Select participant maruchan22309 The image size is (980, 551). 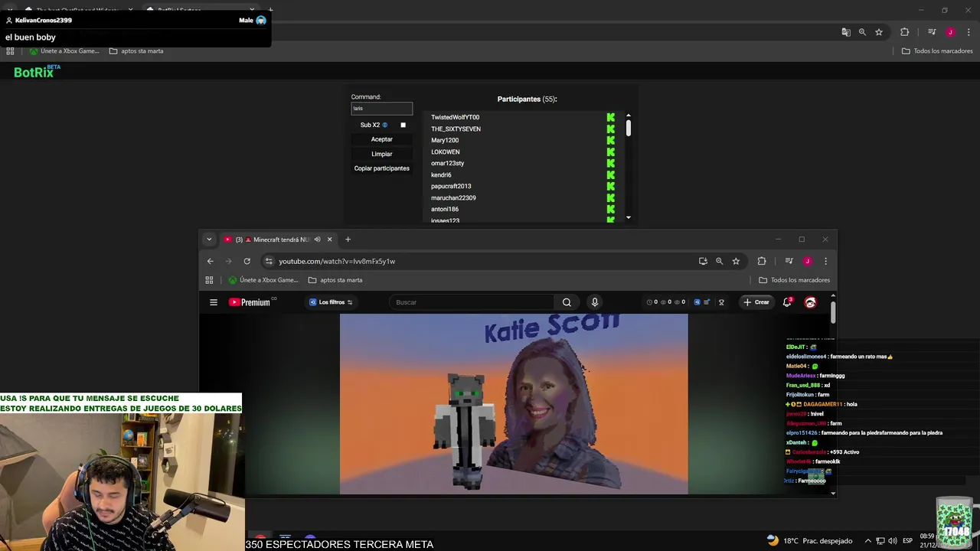click(x=453, y=197)
